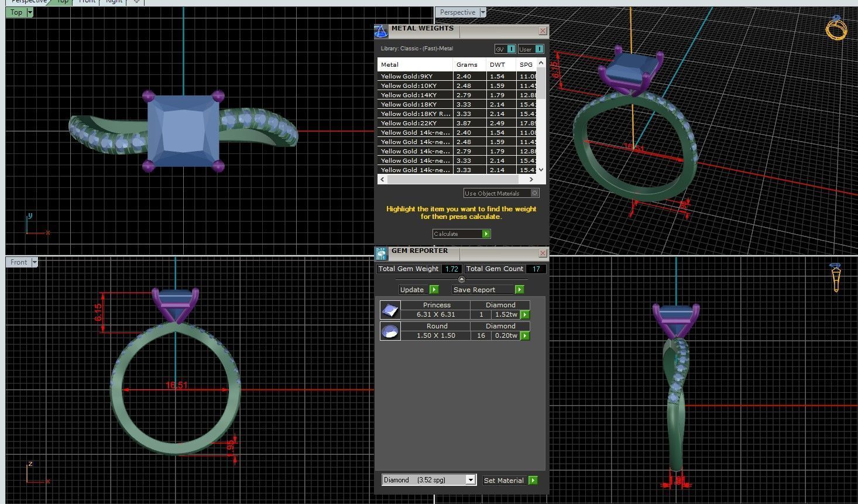Click metal table vertical scrollbar down arrow
858x504 pixels.
(541, 170)
